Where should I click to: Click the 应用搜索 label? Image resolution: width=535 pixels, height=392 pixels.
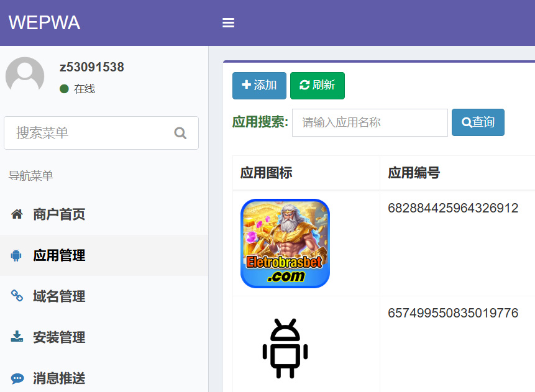pos(260,122)
